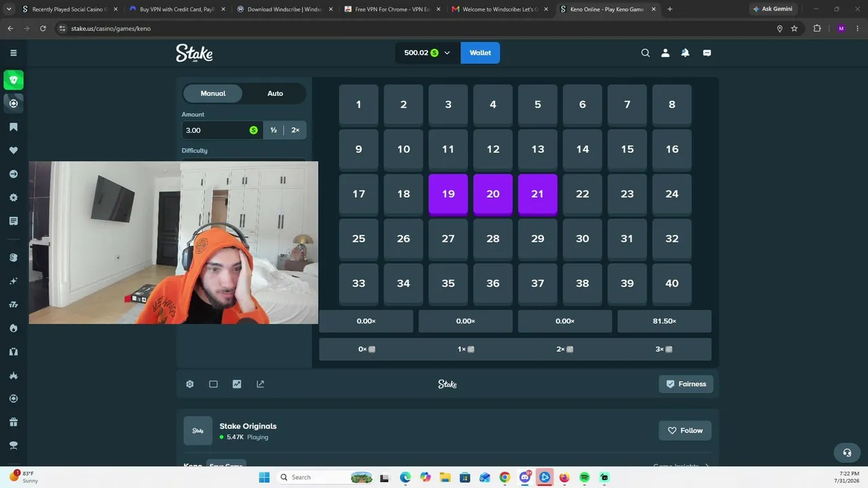Switch to Download Windscribe tab
The width and height of the screenshot is (868, 488).
285,9
